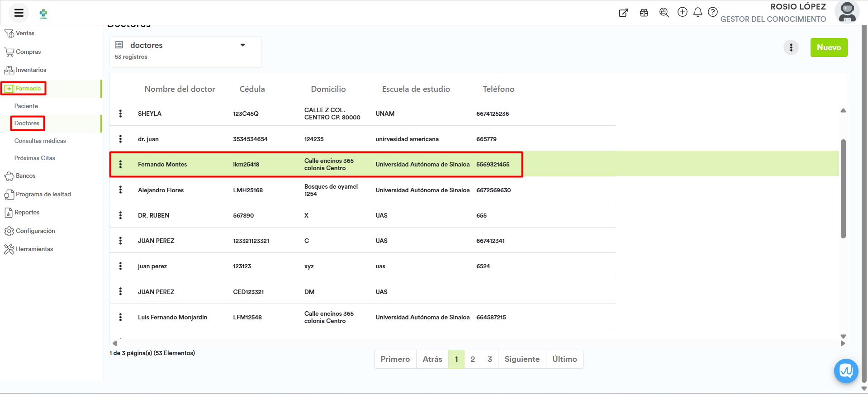Click the plus circle add icon
The width and height of the screenshot is (868, 394).
point(682,12)
